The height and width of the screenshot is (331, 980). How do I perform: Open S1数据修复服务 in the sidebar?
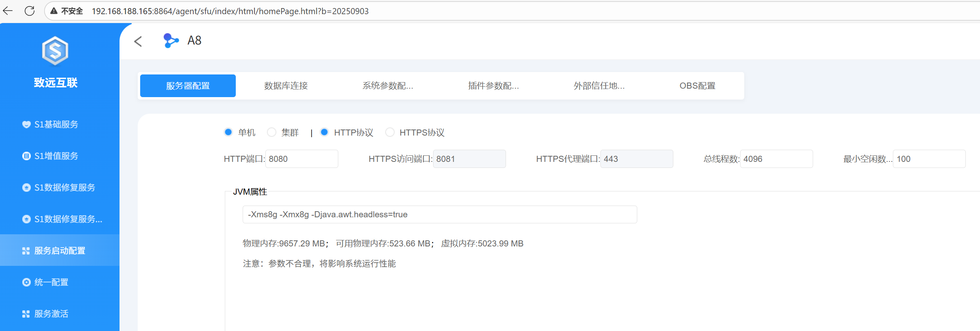click(60, 187)
